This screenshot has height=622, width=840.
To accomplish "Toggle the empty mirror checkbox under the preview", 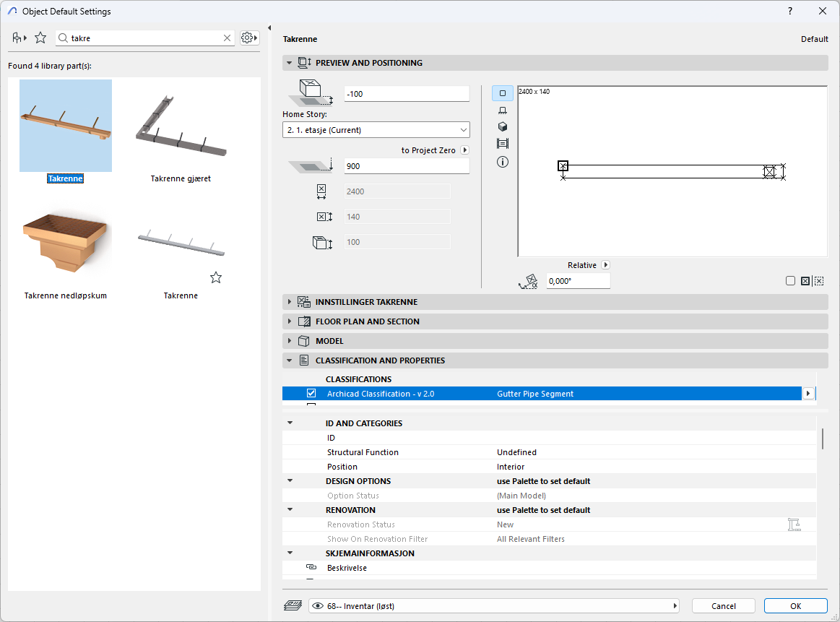I will [790, 281].
